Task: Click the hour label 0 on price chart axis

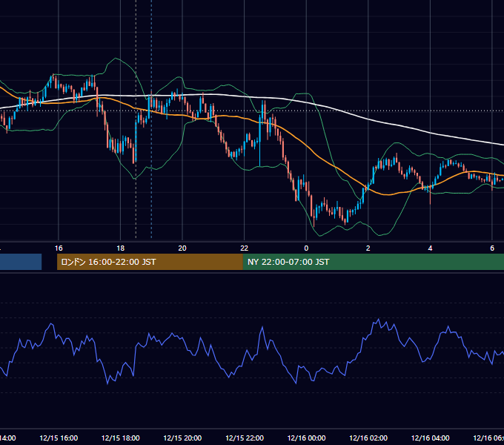Action: point(306,248)
